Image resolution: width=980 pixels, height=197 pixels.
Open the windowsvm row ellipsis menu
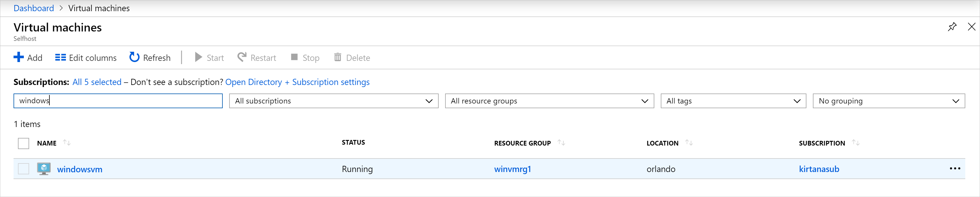[x=955, y=169]
